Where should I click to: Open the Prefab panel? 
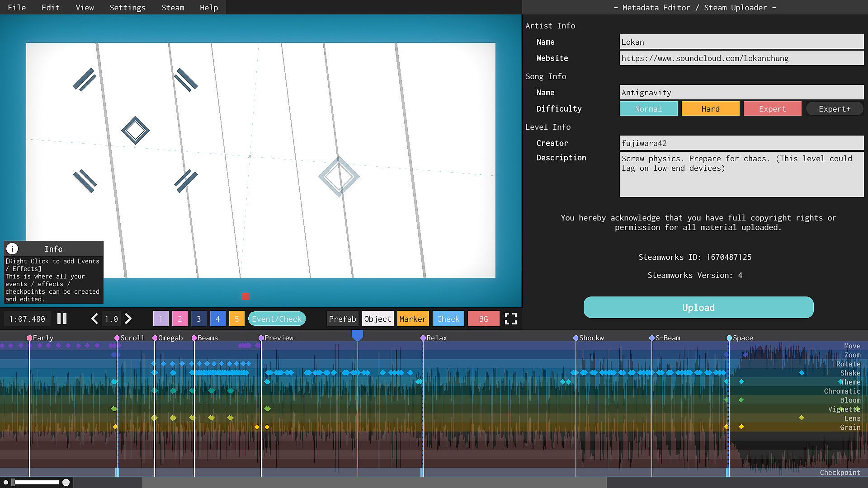pos(342,319)
